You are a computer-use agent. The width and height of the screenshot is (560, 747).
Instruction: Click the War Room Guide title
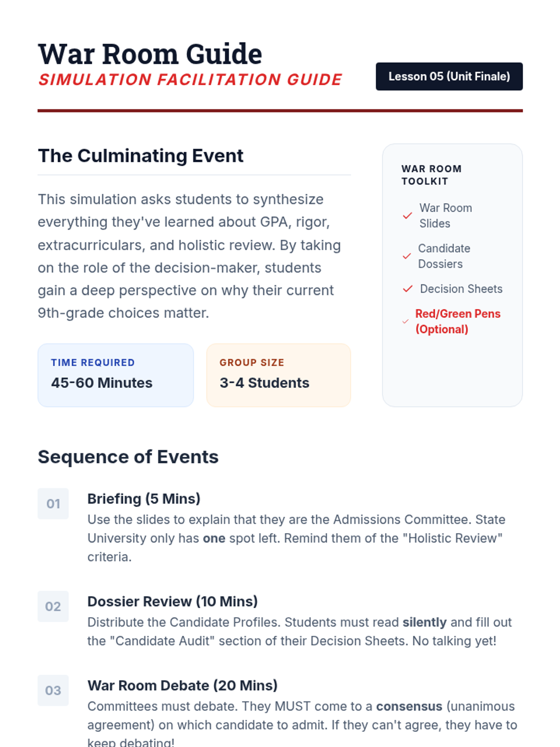(x=150, y=54)
